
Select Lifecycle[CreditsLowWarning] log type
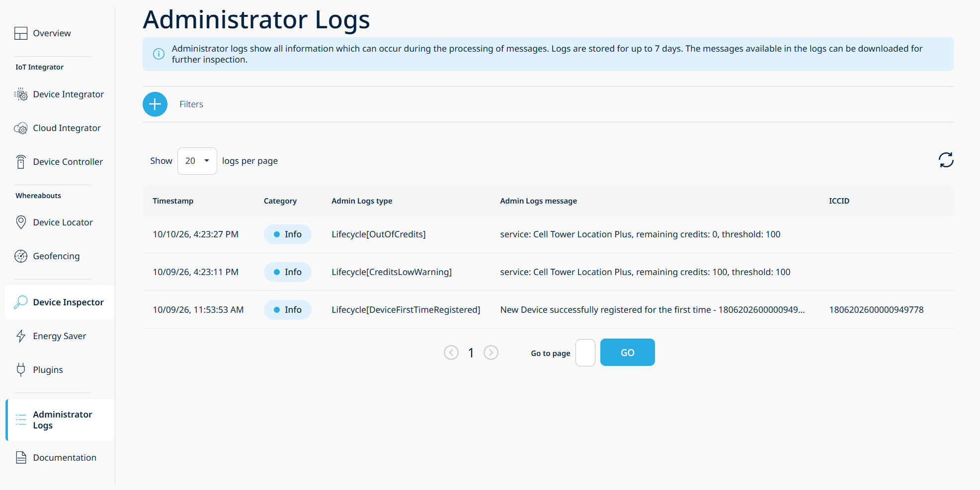tap(392, 272)
